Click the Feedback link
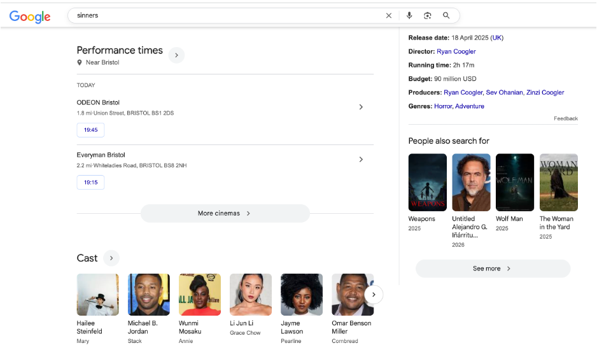Viewport: 597px width, 364px height. pos(565,118)
